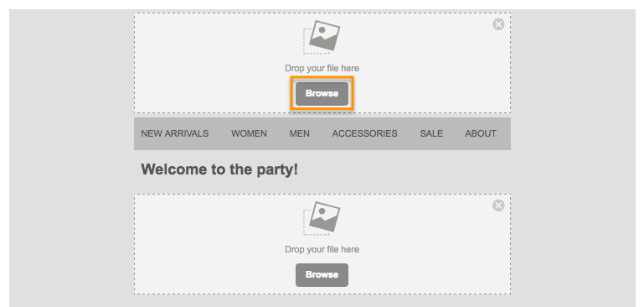Click Browse in the lower image block
This screenshot has width=644, height=307.
click(x=322, y=275)
